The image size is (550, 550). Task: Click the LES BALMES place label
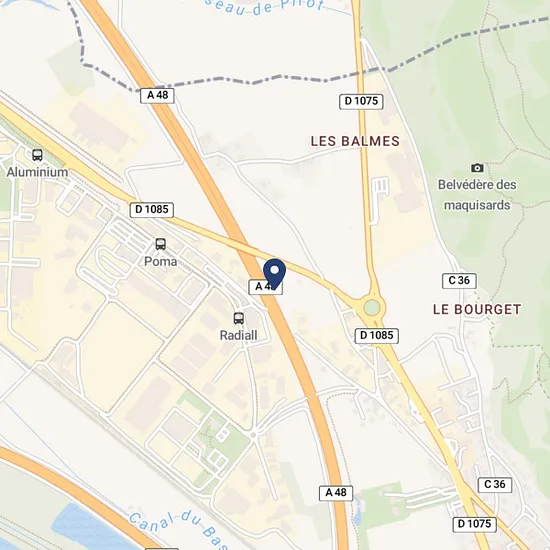(355, 141)
